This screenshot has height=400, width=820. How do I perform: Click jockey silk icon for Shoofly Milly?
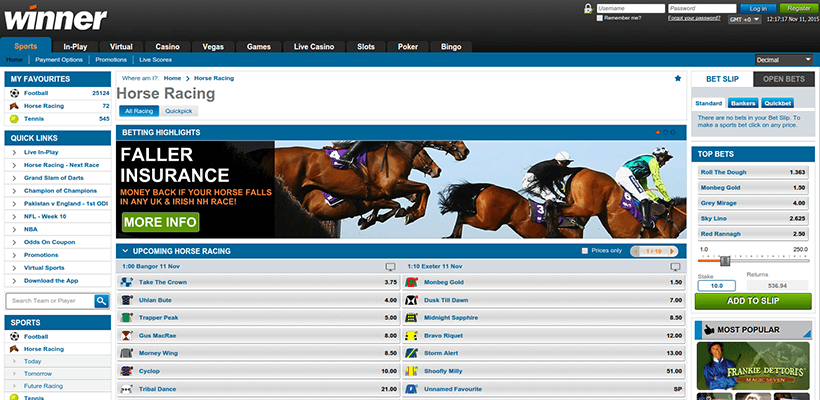point(411,371)
